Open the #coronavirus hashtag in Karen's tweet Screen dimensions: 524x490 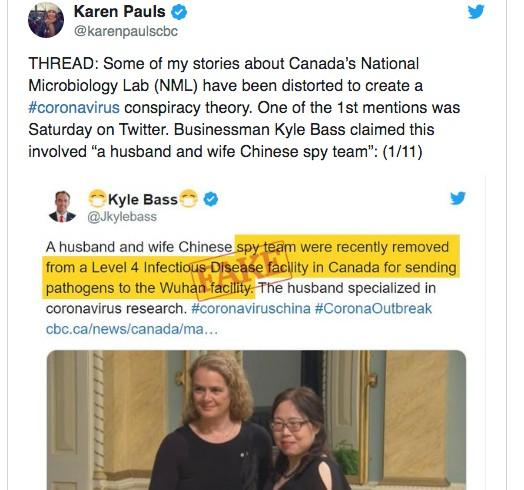[74, 108]
